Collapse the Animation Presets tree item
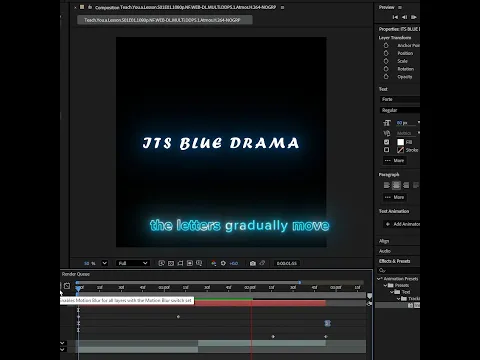Screen dimensions: 480x360 coord(379,279)
